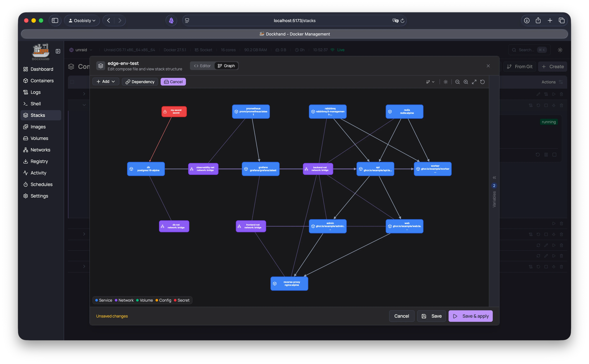Zoom in the graph view
The height and width of the screenshot is (364, 589).
[x=466, y=82]
